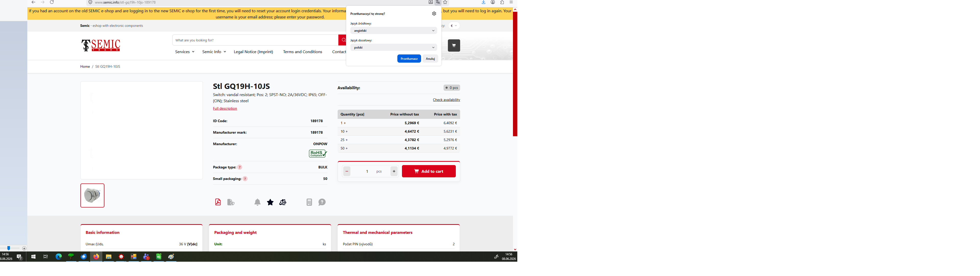Open Legal Notice (Imprint) page
This screenshot has height=276, width=980.
253,52
